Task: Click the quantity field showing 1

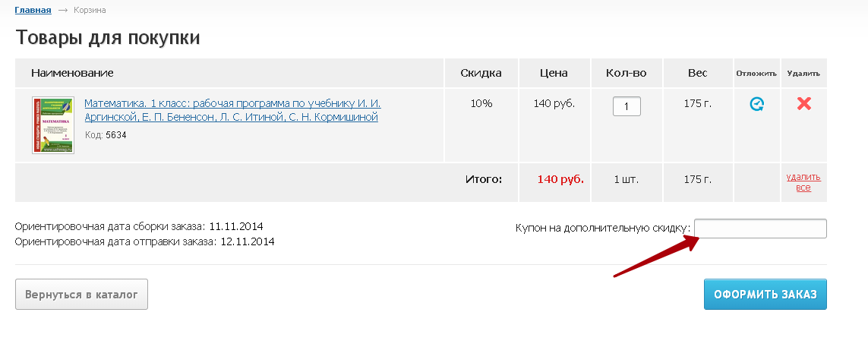Action: coord(627,106)
